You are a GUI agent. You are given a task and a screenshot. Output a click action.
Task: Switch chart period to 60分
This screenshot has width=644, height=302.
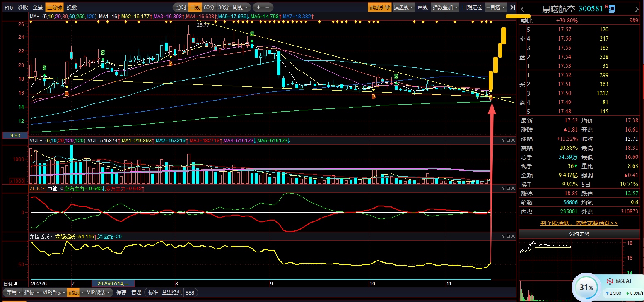(x=209, y=7)
